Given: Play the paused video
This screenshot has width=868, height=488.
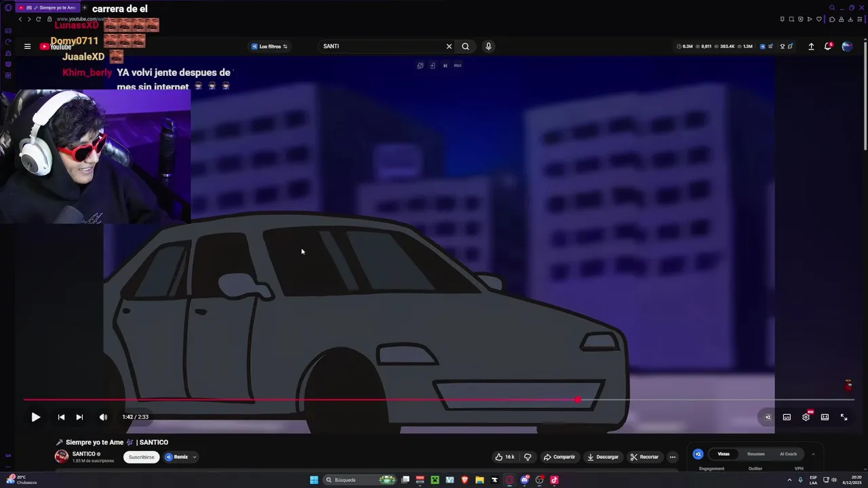Looking at the screenshot, I should pyautogui.click(x=35, y=417).
